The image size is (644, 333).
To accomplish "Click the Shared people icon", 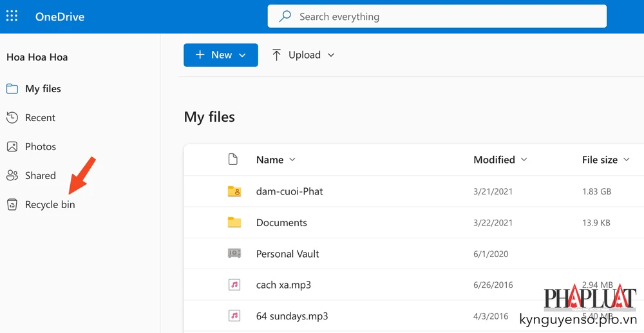I will click(12, 175).
